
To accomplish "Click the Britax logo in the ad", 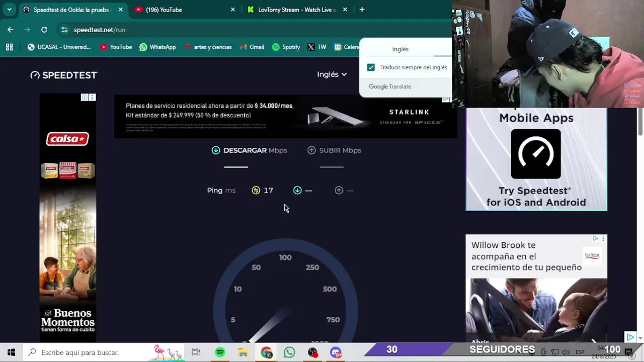I will 592,255.
